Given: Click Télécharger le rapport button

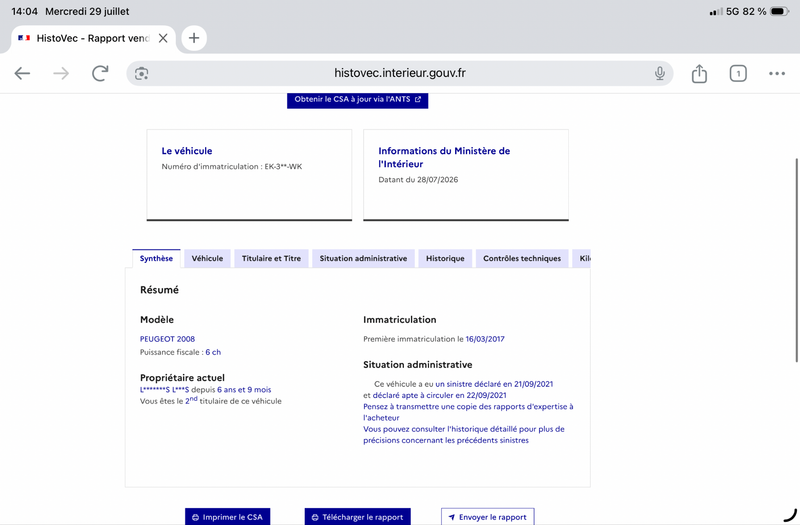Looking at the screenshot, I should [357, 517].
